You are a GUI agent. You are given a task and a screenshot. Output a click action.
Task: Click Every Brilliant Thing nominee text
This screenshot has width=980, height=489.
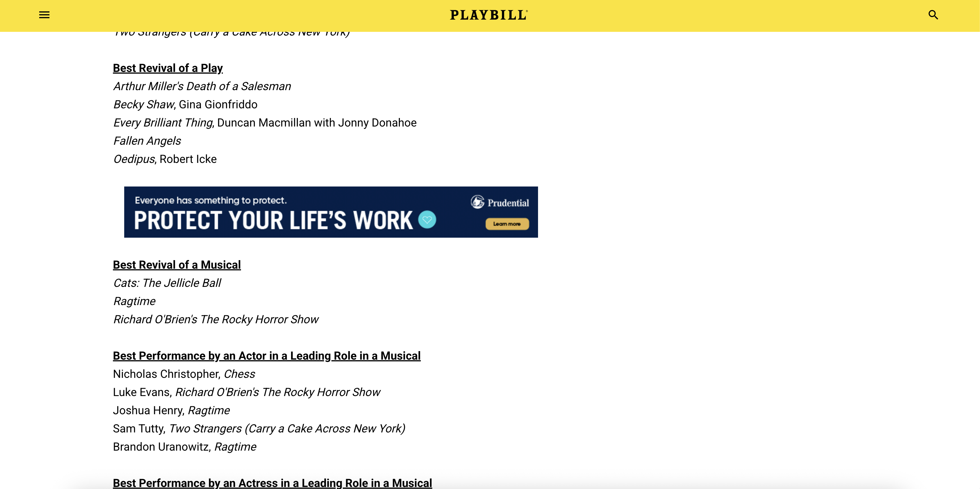[x=265, y=123]
